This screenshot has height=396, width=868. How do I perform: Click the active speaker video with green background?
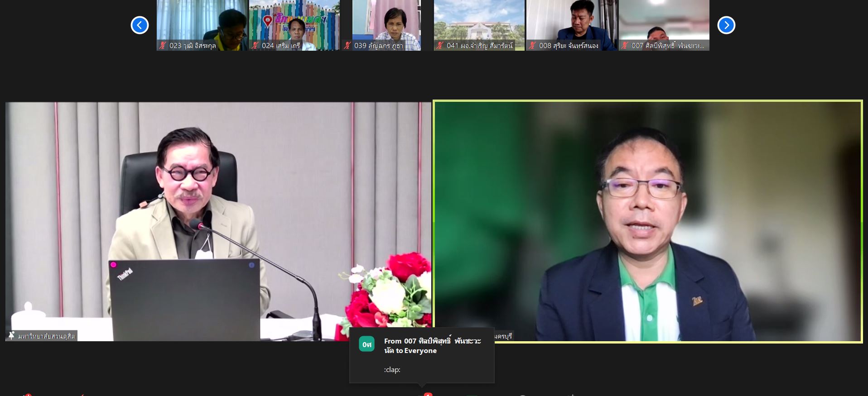click(648, 221)
